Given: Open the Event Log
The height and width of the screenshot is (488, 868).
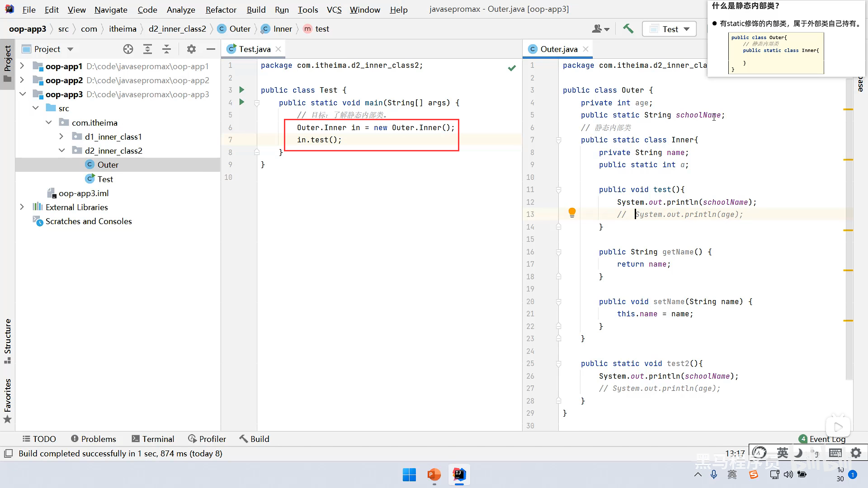Looking at the screenshot, I should click(x=822, y=439).
